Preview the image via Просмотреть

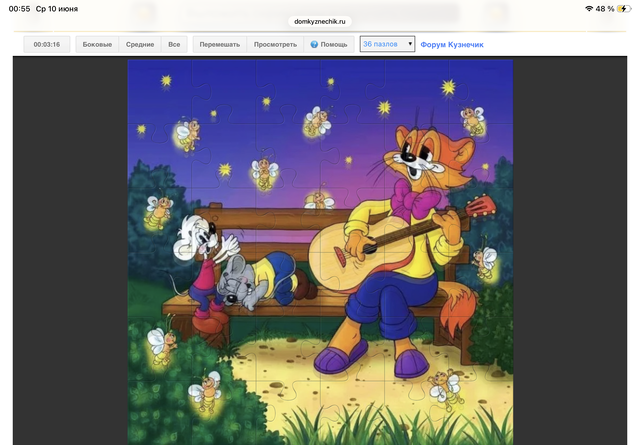pyautogui.click(x=275, y=44)
